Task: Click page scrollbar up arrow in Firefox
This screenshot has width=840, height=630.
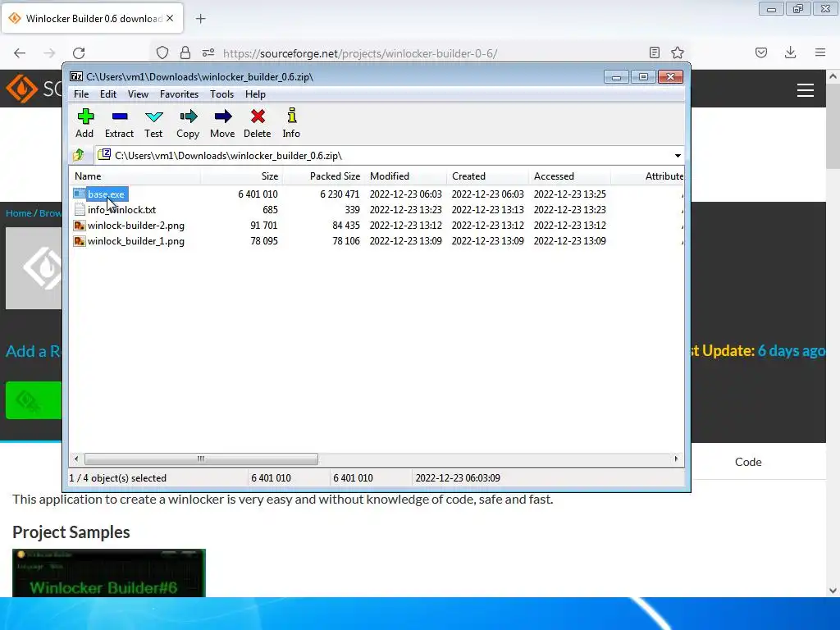Action: (x=833, y=76)
